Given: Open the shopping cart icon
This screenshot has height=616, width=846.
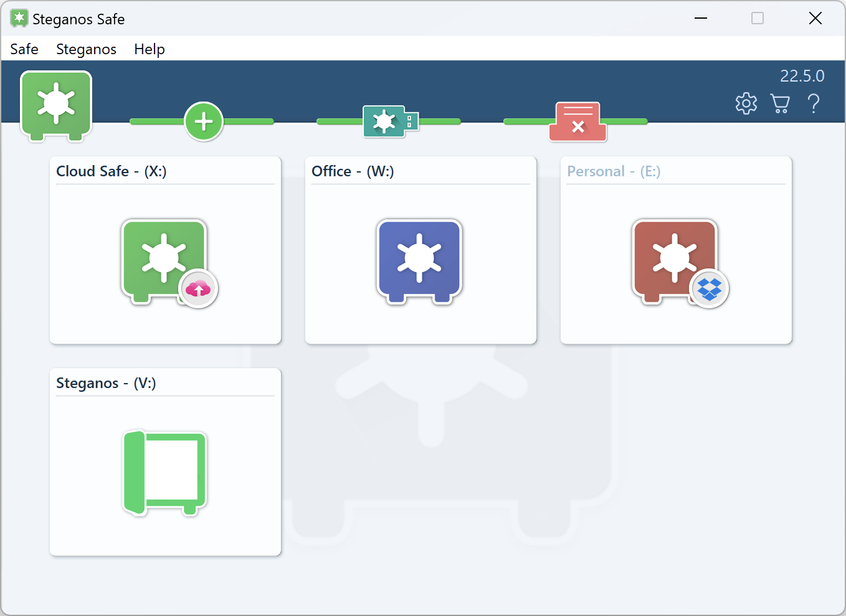Looking at the screenshot, I should click(x=779, y=103).
